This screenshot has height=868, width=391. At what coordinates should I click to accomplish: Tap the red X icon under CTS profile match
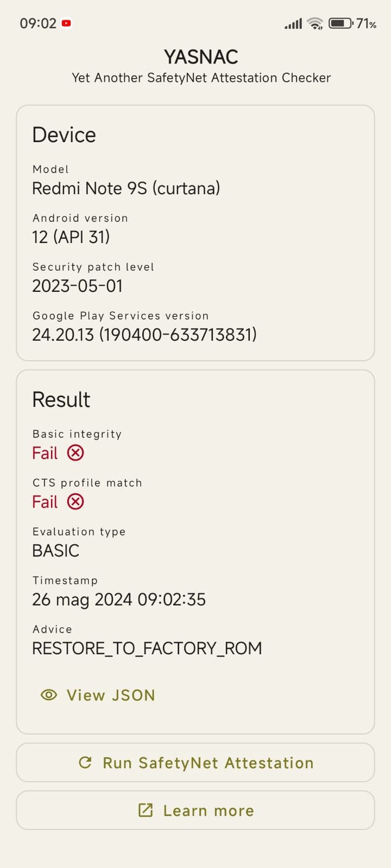75,502
